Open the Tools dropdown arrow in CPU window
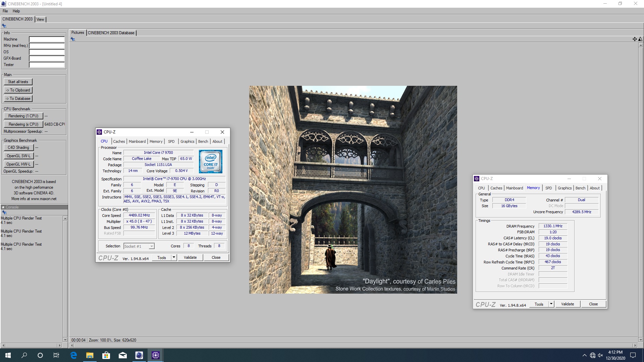 click(174, 257)
